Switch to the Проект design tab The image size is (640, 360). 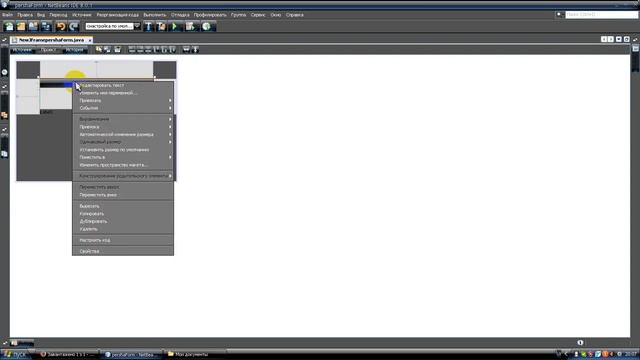pyautogui.click(x=48, y=50)
